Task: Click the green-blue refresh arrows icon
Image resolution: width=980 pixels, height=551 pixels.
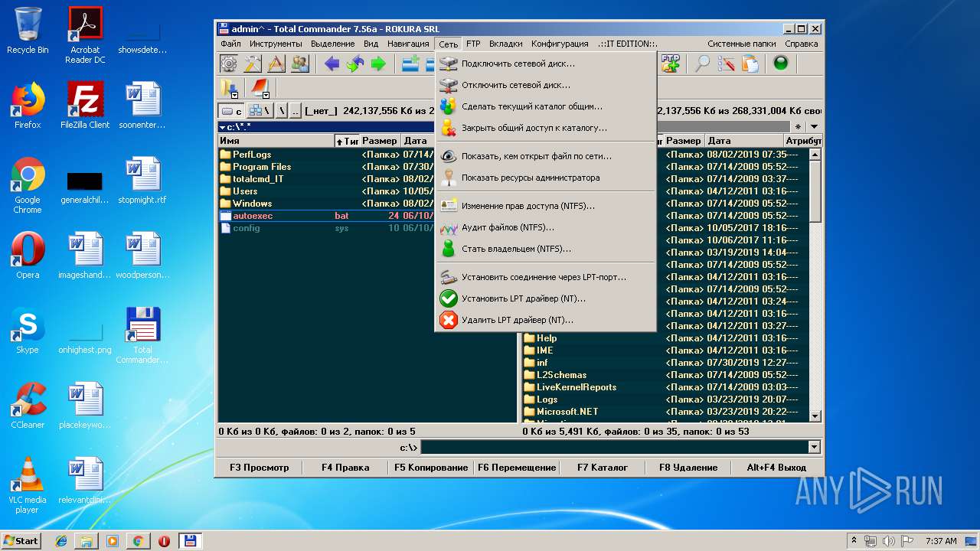Action: (354, 64)
